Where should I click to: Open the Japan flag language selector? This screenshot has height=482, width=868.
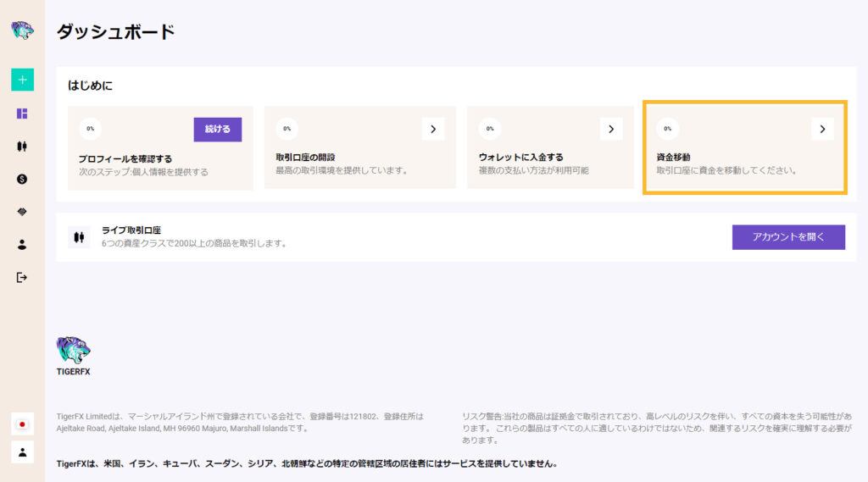(22, 424)
